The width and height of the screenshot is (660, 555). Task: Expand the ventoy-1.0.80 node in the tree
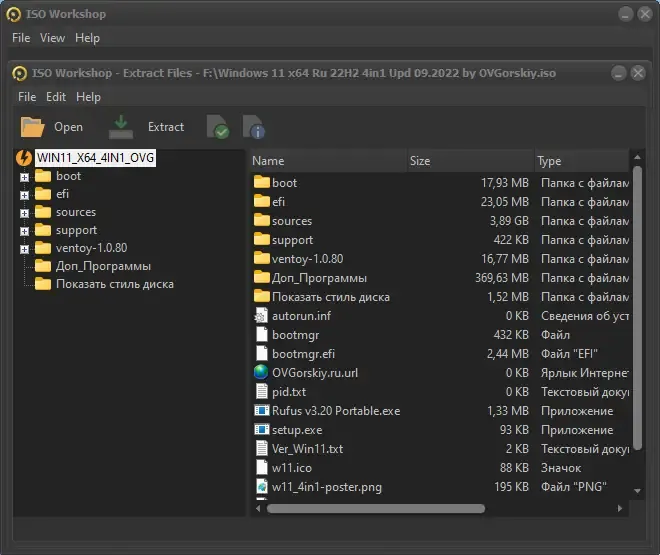24,250
